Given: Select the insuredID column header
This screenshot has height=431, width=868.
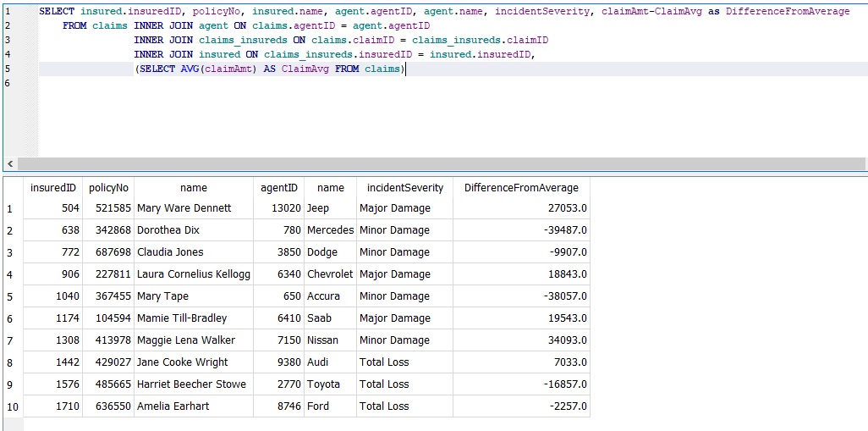Looking at the screenshot, I should [x=53, y=188].
